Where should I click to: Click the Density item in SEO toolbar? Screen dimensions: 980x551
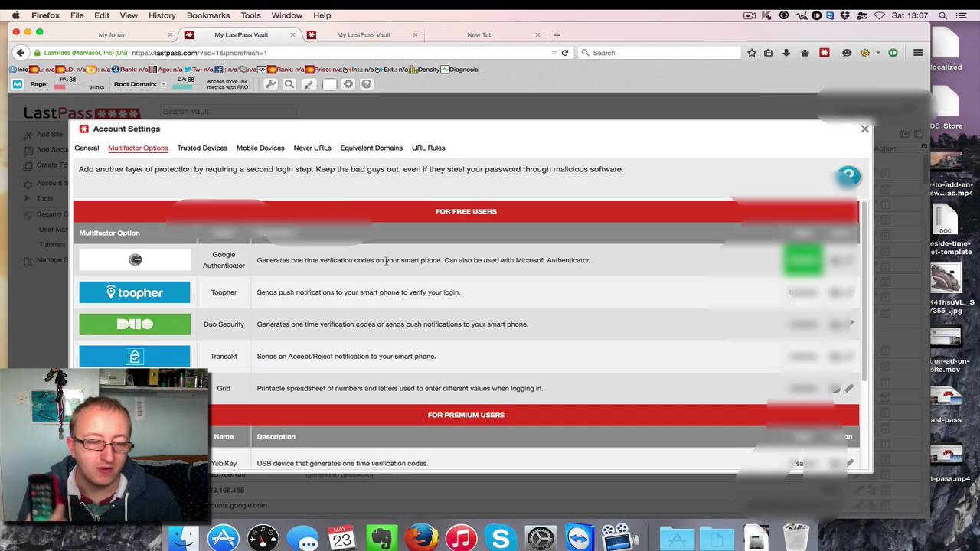424,70
